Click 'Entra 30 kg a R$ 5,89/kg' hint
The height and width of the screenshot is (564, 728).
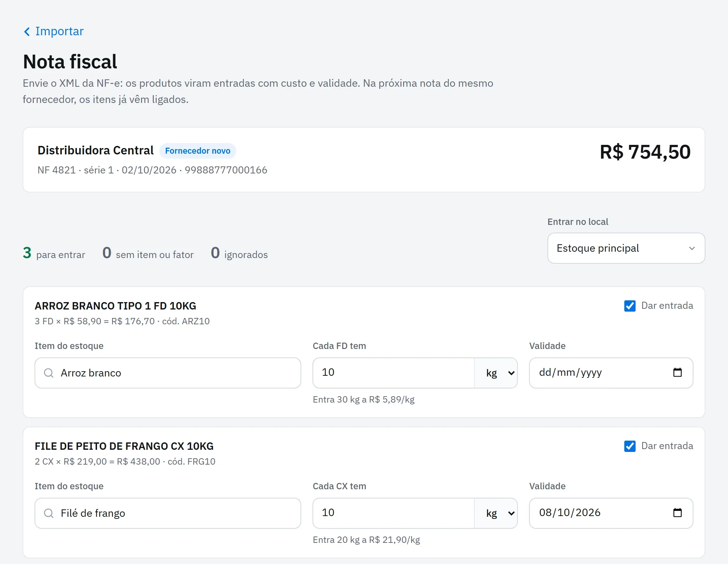click(364, 400)
